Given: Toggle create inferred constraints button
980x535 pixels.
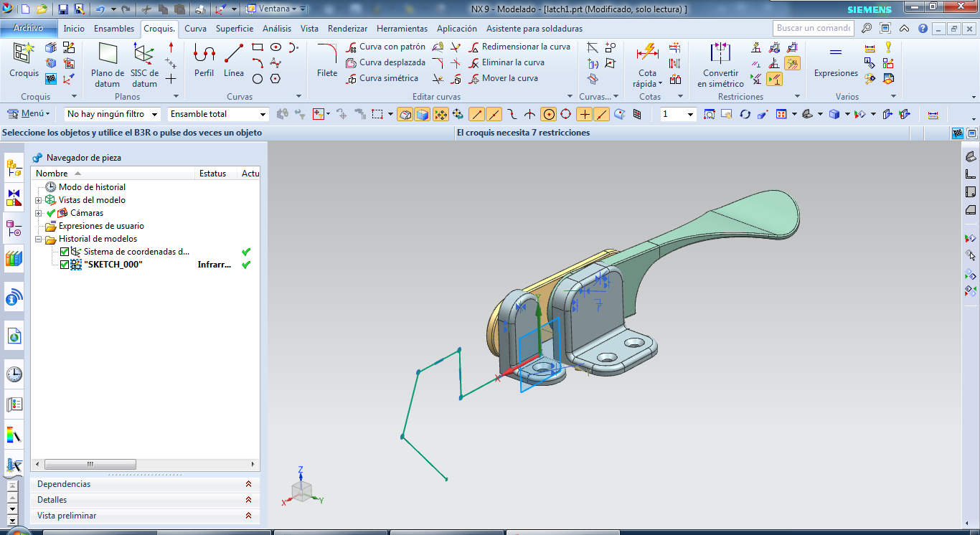Looking at the screenshot, I should [792, 63].
